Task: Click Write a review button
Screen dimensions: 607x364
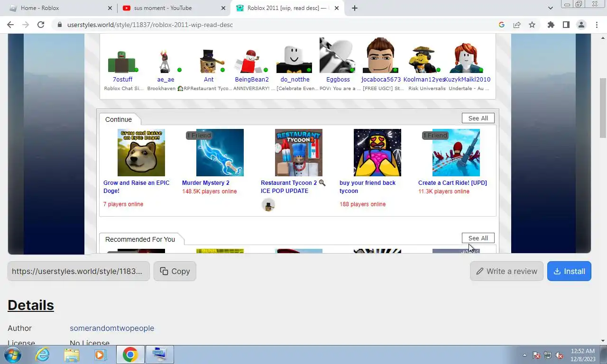Action: pos(506,271)
